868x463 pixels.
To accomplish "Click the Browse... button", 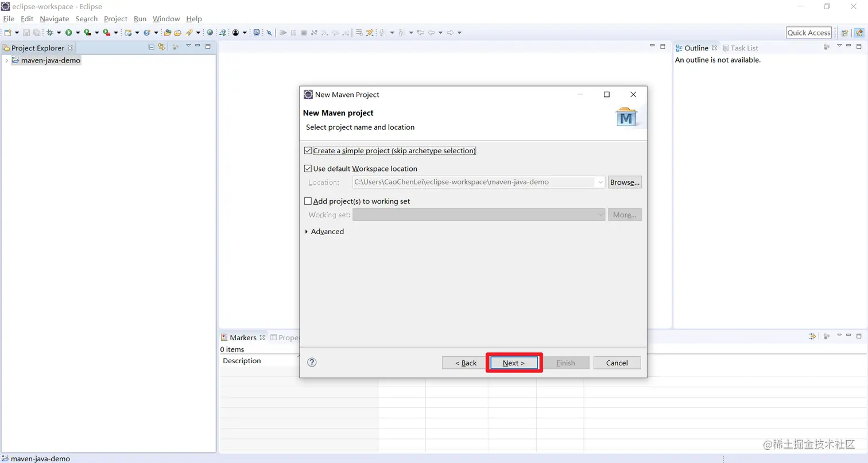I will (x=625, y=182).
